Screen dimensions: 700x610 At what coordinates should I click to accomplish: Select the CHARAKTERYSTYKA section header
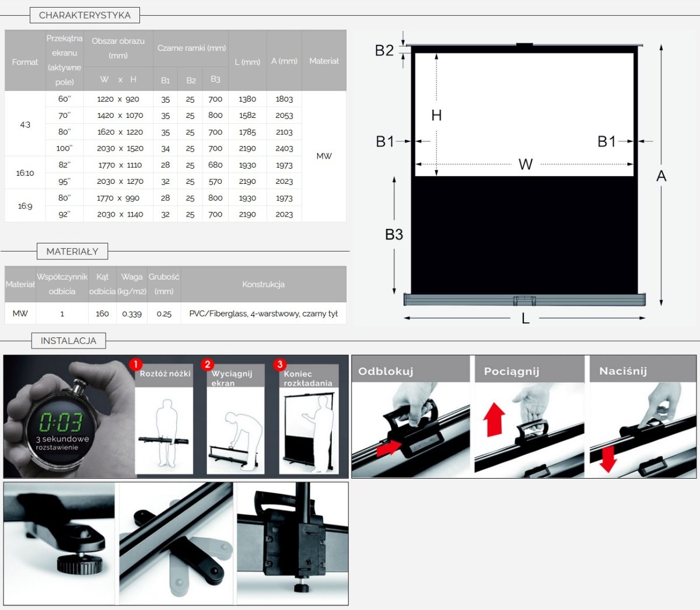click(x=85, y=15)
